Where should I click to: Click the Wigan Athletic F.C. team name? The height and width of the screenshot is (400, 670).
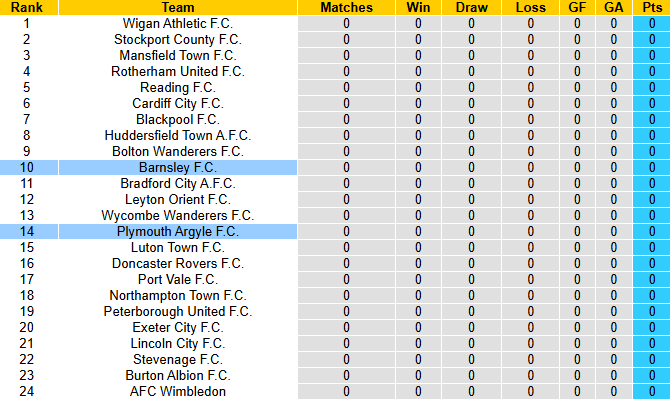point(177,23)
